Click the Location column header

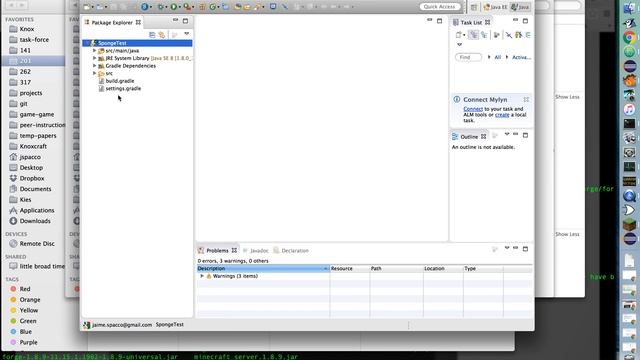pyautogui.click(x=443, y=269)
